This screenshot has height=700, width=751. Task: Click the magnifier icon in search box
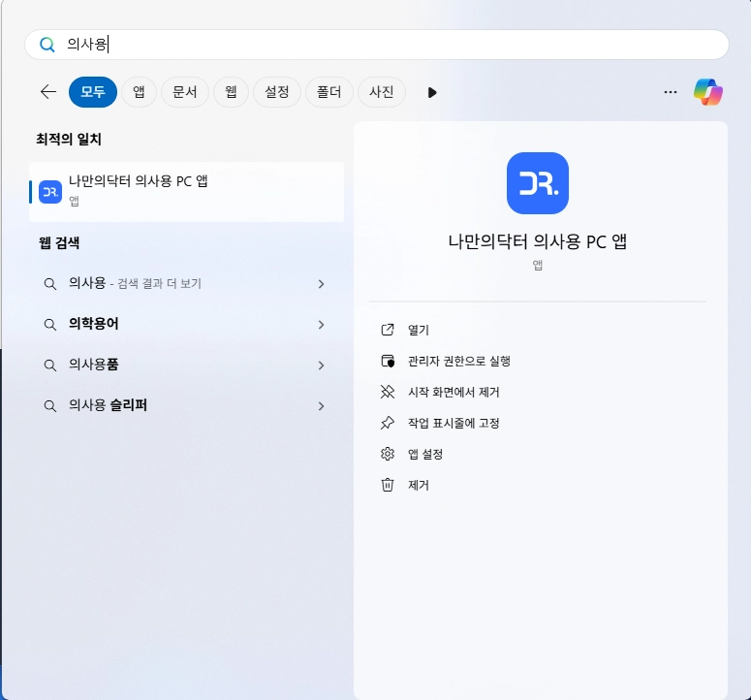point(47,45)
